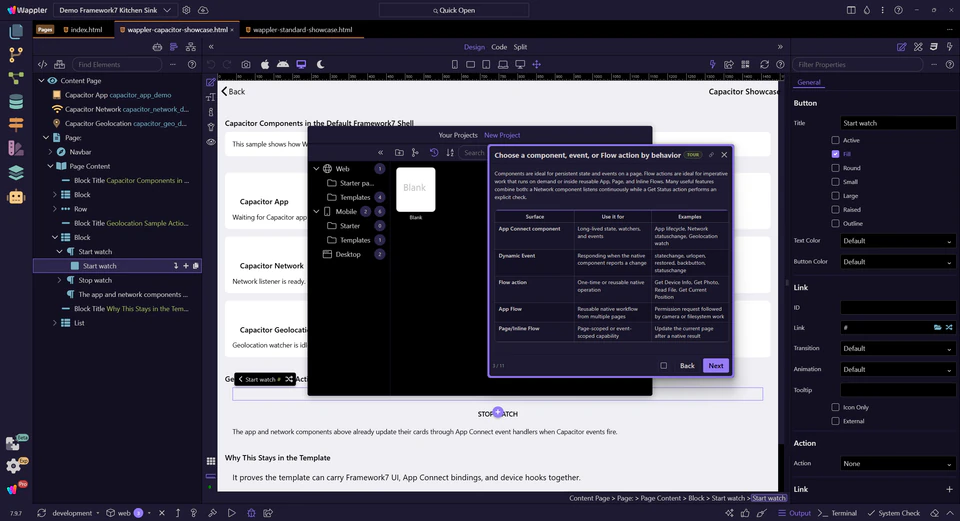Uncheck the Fill checkbox

pos(835,154)
